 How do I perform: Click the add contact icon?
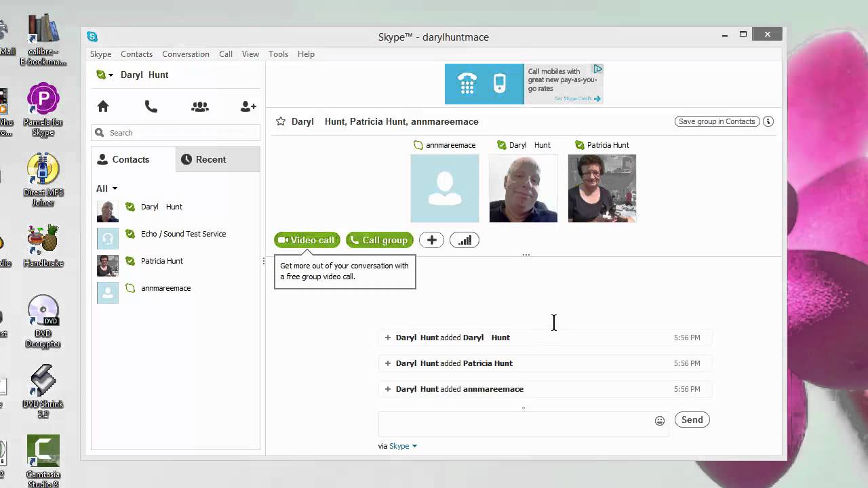[248, 106]
